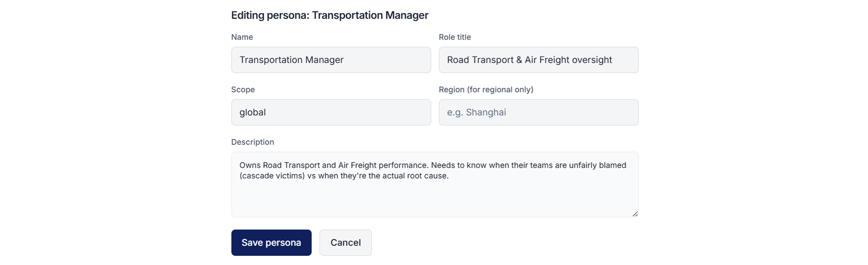Click inside the Description text area
Viewport: 868px width, 265px height.
(x=434, y=195)
